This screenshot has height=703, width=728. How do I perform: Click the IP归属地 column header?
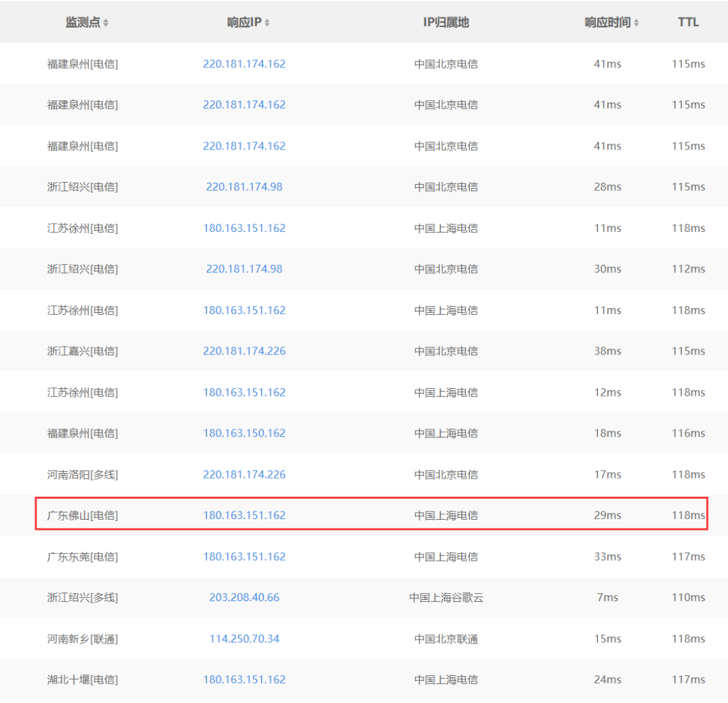[x=446, y=22]
